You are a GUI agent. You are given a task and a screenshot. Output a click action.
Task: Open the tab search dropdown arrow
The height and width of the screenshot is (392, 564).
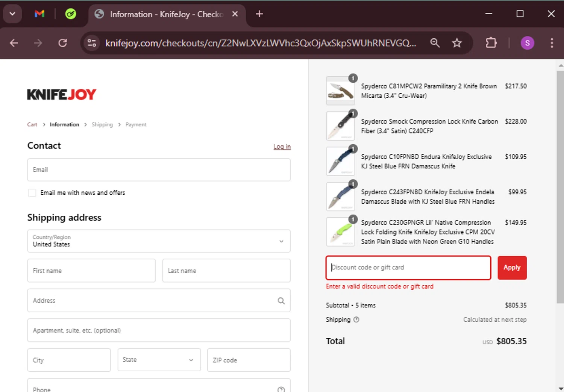12,14
